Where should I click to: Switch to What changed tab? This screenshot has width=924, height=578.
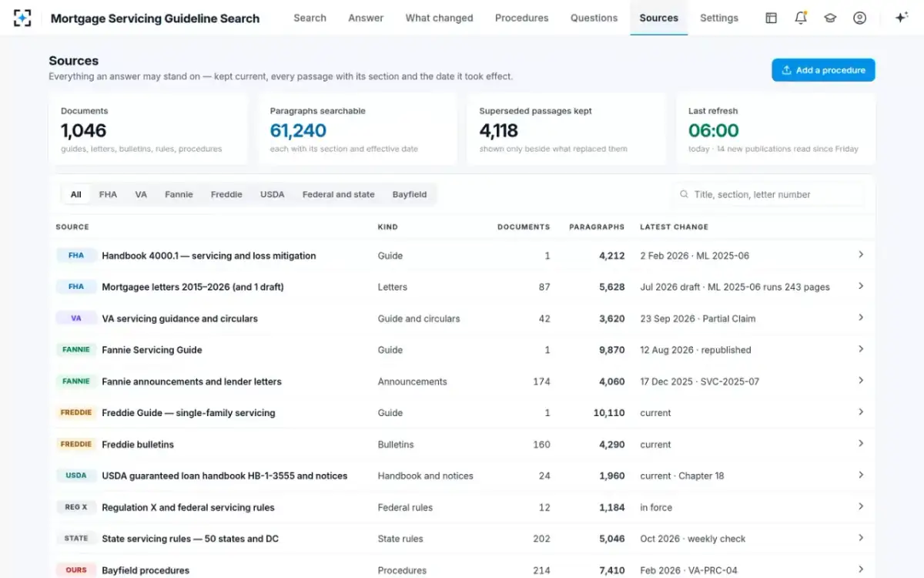coord(439,18)
